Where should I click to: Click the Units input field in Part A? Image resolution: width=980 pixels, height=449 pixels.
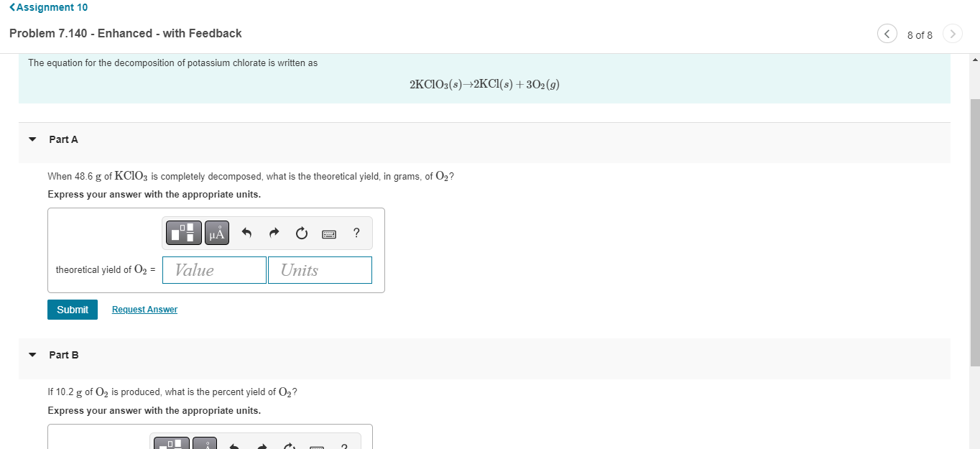click(319, 269)
